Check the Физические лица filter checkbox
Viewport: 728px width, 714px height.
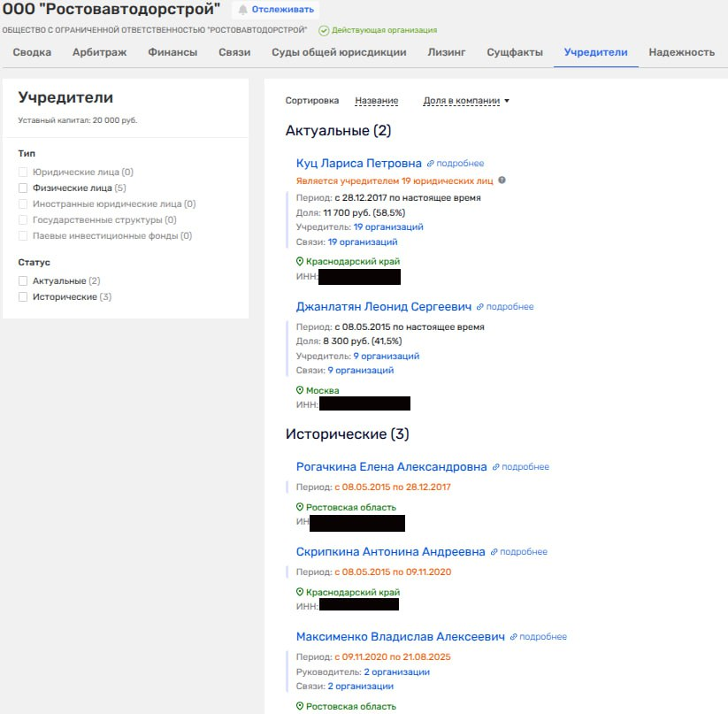point(23,188)
